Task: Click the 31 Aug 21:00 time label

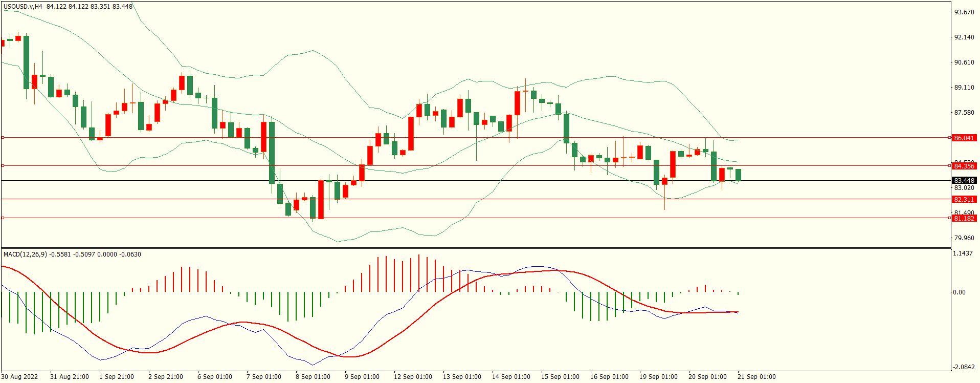Action: pos(70,377)
